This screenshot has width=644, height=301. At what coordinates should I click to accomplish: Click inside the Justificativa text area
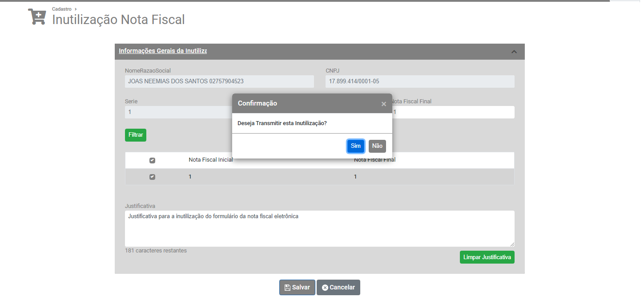319,229
